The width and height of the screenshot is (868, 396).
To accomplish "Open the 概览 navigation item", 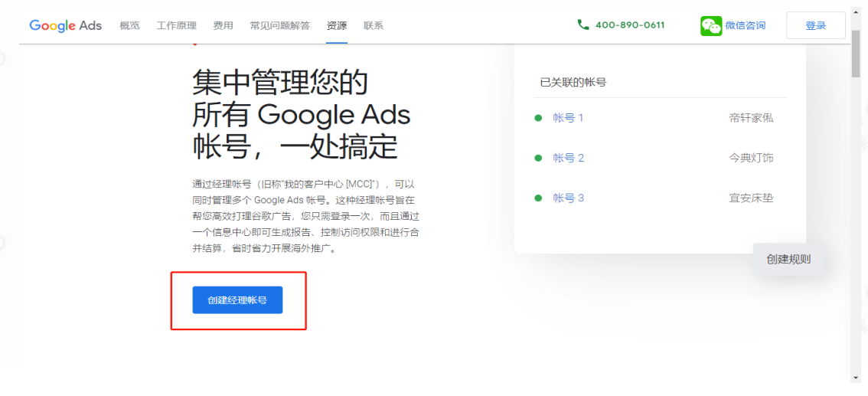I will pos(130,25).
